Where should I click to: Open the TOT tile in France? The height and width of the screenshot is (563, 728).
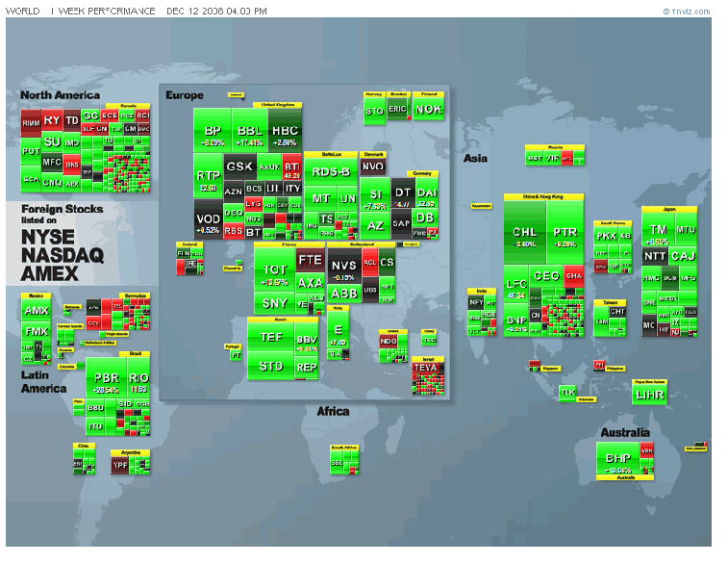(x=274, y=269)
